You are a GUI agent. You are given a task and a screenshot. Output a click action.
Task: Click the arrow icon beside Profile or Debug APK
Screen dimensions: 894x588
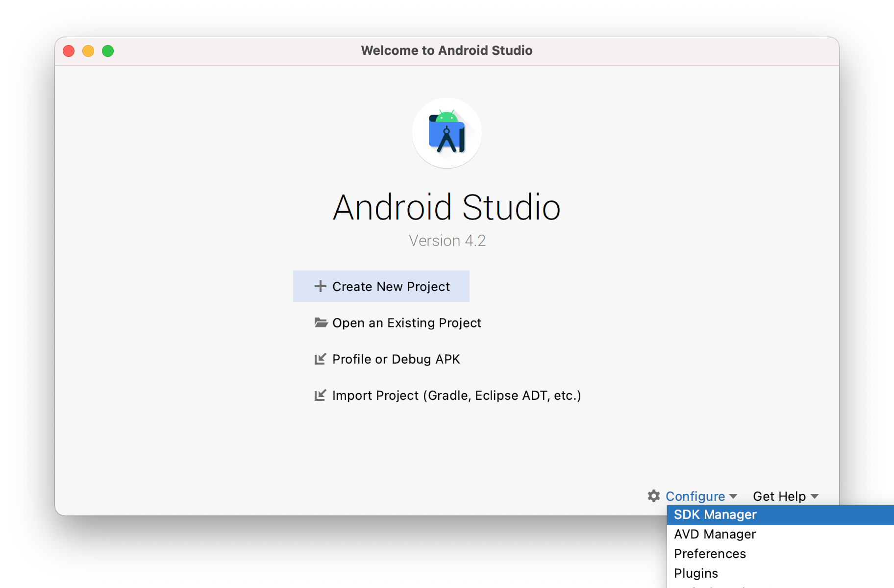point(320,359)
